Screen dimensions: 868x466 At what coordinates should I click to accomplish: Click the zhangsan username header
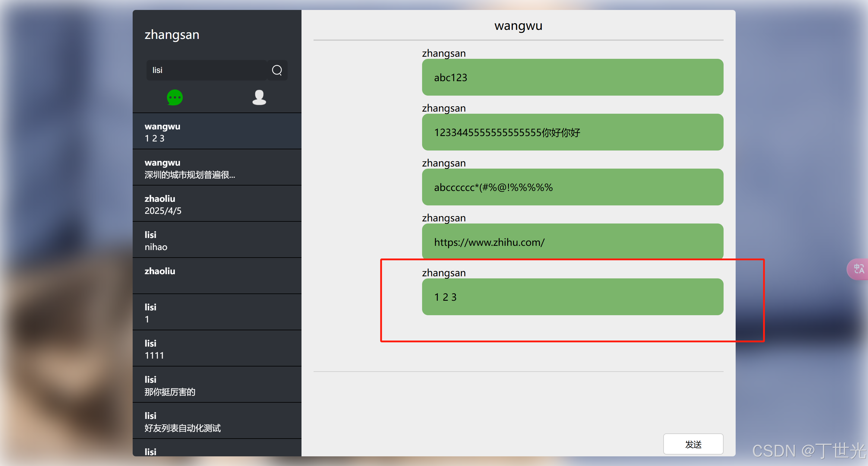coord(172,35)
